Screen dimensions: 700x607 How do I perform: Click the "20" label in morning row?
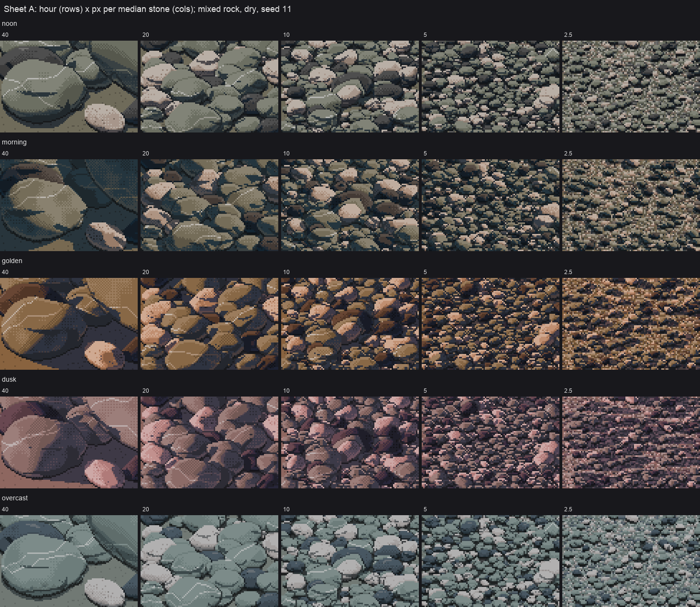pyautogui.click(x=146, y=154)
